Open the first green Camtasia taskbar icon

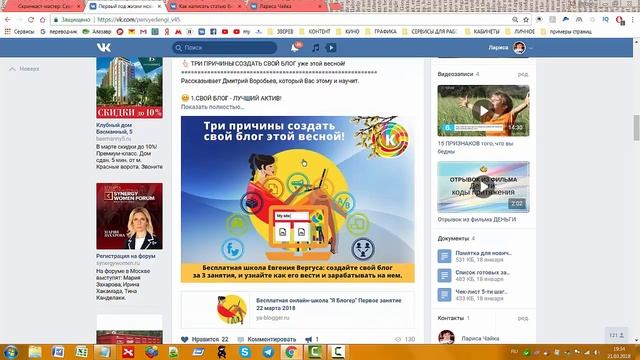point(315,352)
